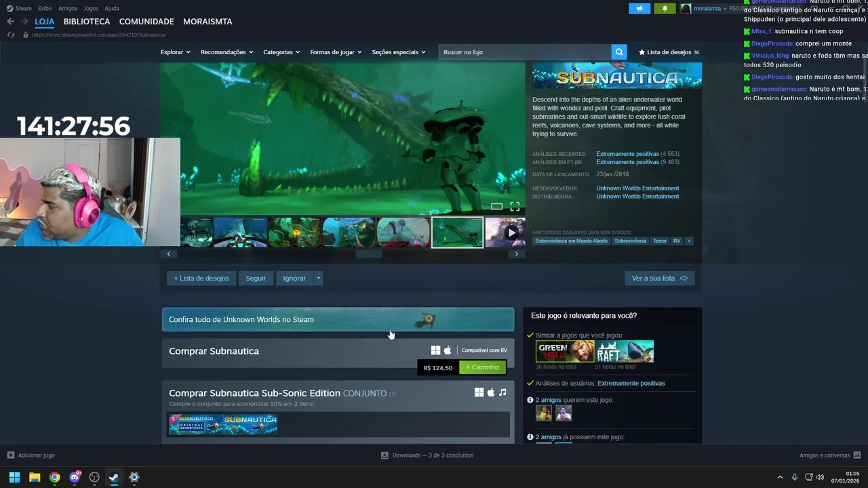This screenshot has height=488, width=868.
Task: Open Lista de desejos 36 link
Action: 669,52
